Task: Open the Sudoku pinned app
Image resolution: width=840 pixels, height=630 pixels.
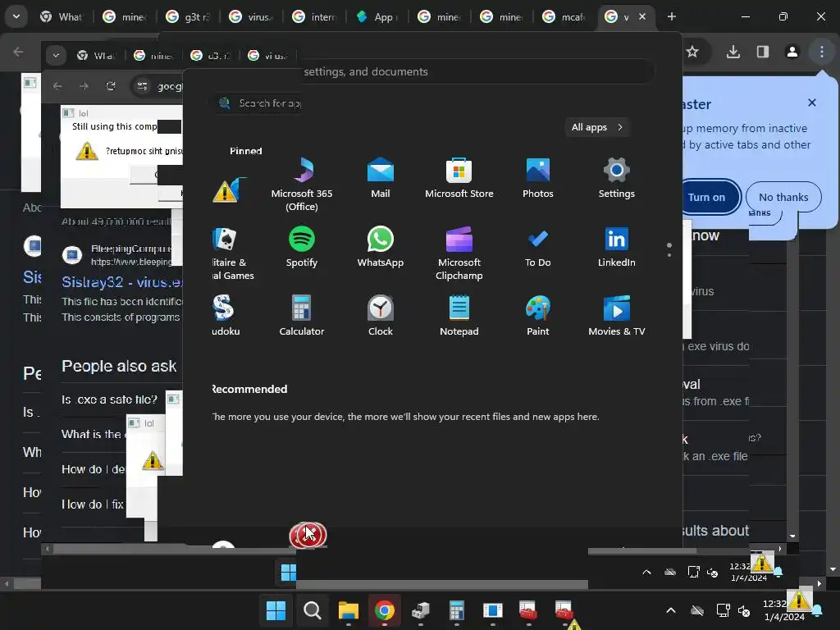Action: pyautogui.click(x=226, y=316)
